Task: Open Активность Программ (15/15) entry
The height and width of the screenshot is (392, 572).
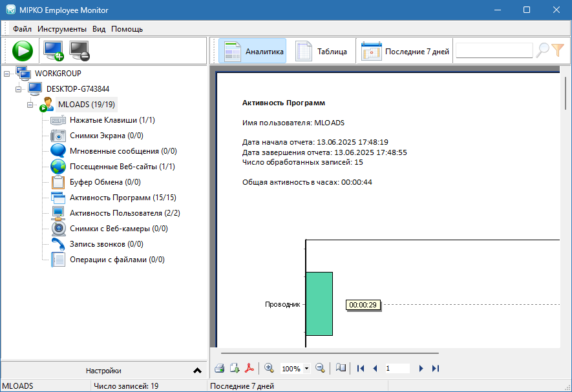Action: pyautogui.click(x=123, y=198)
